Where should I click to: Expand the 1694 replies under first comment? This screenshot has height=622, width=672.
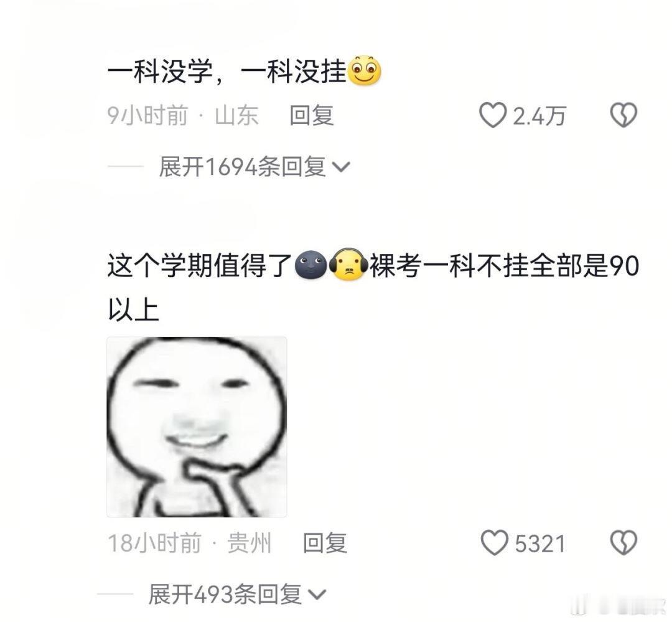[x=254, y=166]
